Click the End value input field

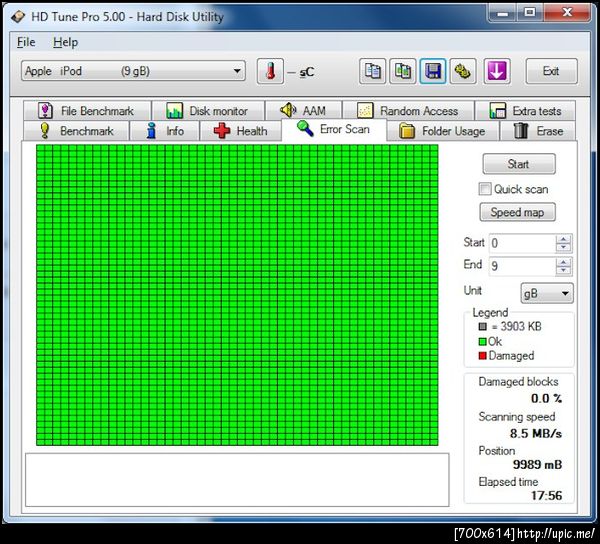coord(522,266)
